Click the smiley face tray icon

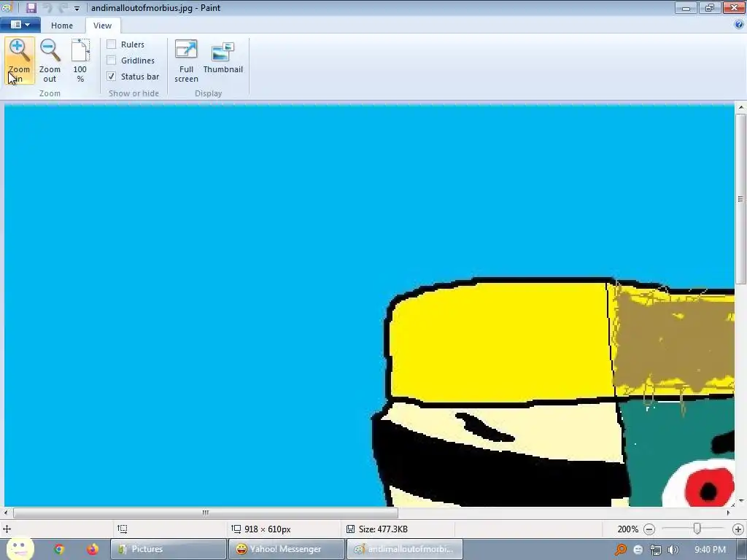click(x=638, y=550)
